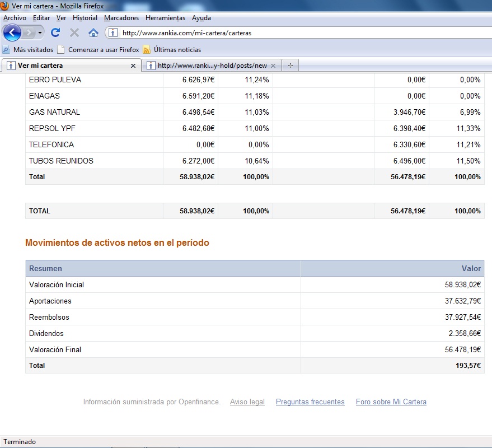
Task: Open a new tab with plus button
Action: click(290, 66)
